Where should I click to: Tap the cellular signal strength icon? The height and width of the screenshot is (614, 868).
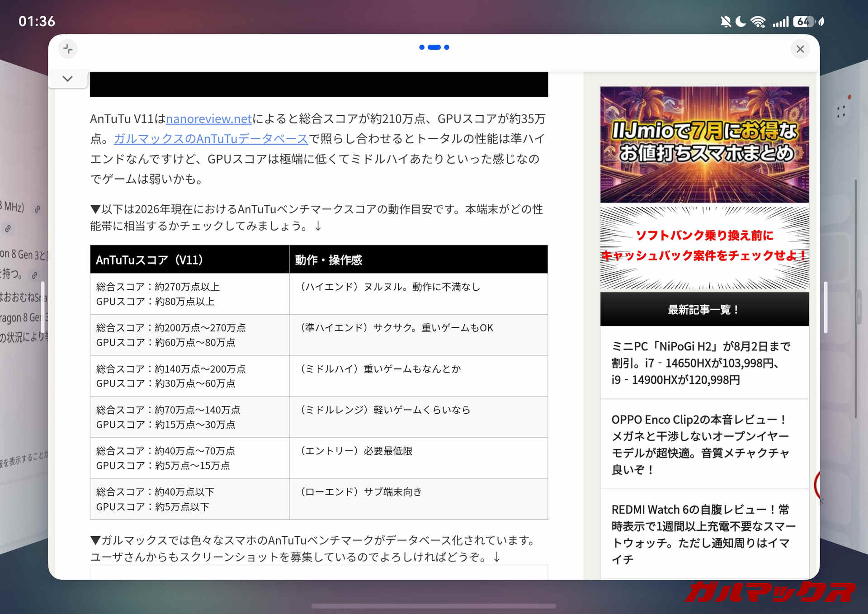[x=780, y=21]
